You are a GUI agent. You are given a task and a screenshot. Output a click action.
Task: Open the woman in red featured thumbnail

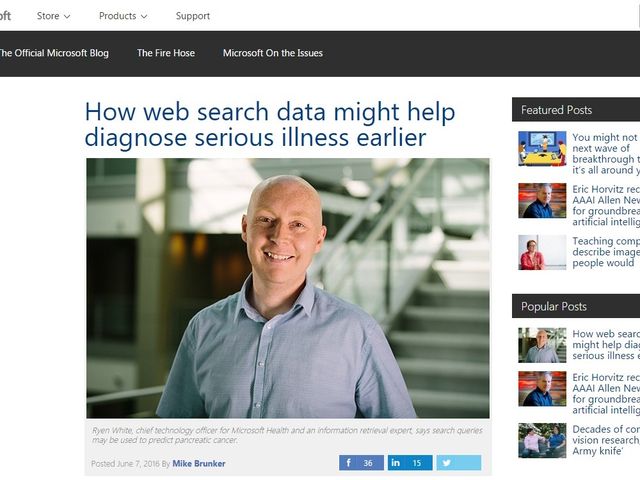click(x=542, y=252)
